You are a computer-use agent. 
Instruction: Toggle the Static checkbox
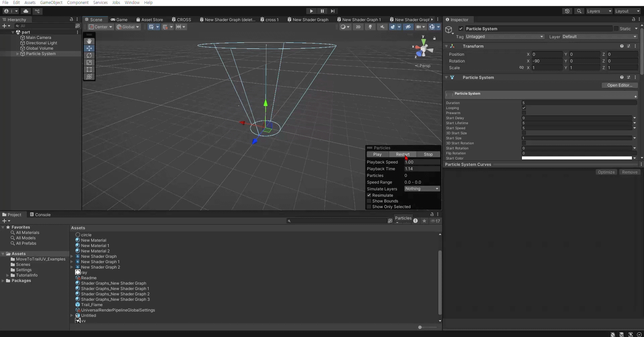[x=616, y=29]
